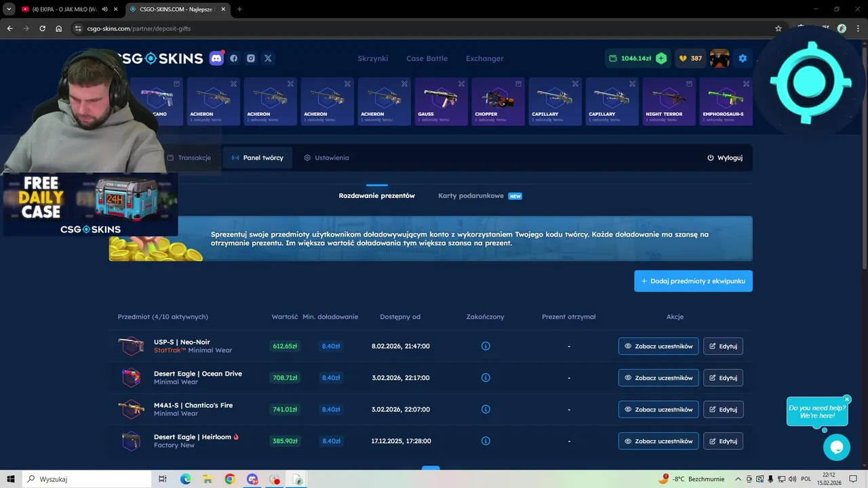Click the Wartość column header
The image size is (868, 488).
(x=285, y=317)
